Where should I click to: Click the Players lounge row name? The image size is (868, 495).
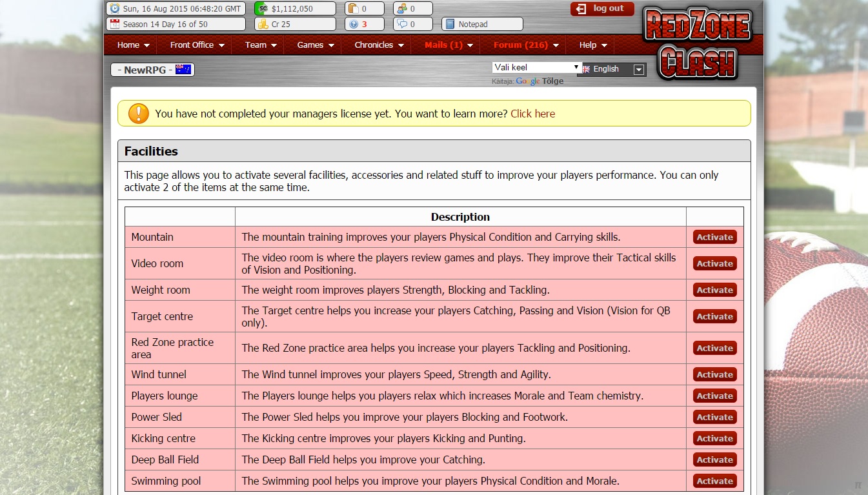coord(165,396)
